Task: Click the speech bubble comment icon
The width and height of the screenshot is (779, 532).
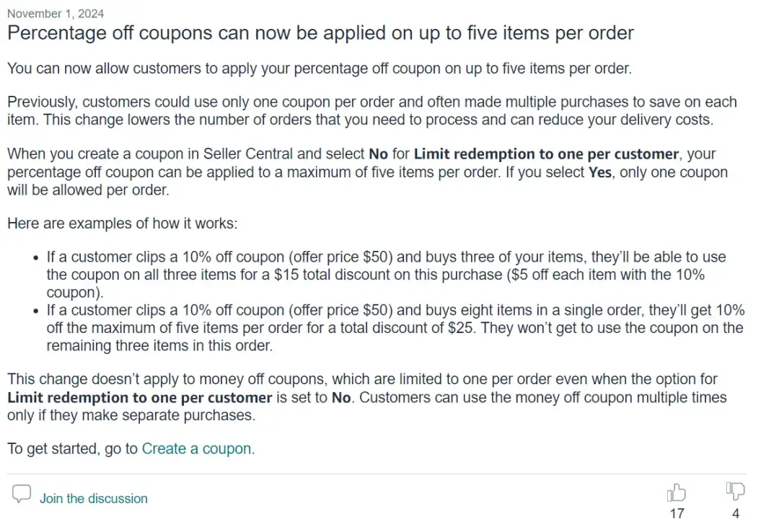Action: [22, 495]
